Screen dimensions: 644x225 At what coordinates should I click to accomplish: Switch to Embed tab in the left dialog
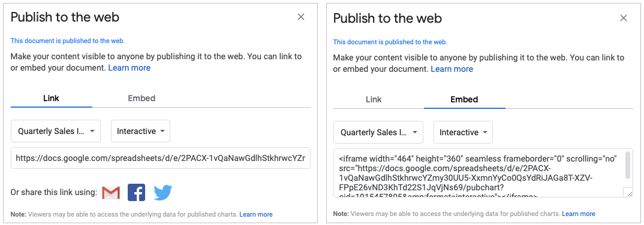pyautogui.click(x=142, y=98)
